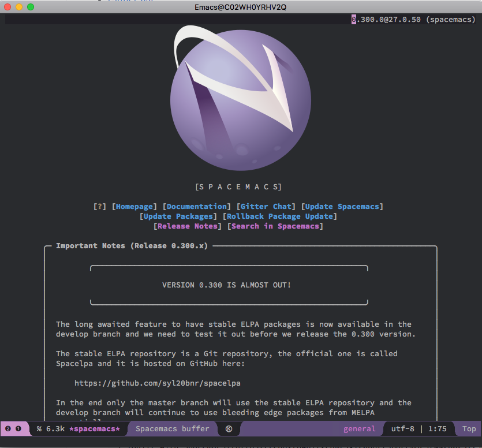Open the Homepage link
This screenshot has height=448, width=482.
click(134, 206)
